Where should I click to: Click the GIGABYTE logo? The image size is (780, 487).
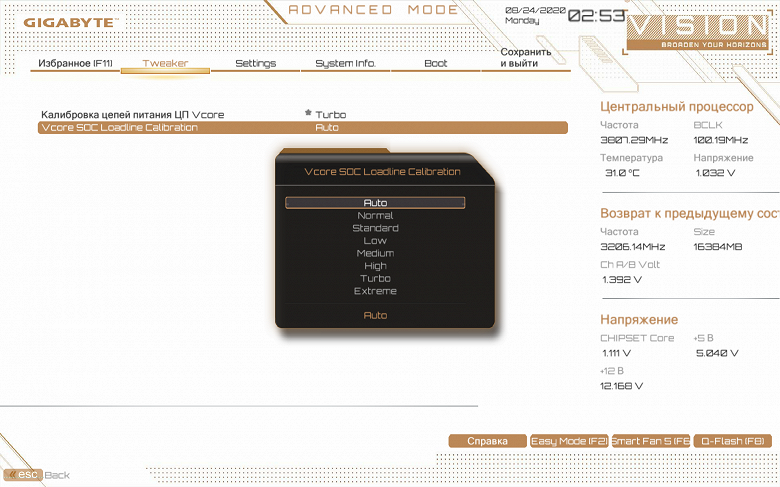[71, 23]
